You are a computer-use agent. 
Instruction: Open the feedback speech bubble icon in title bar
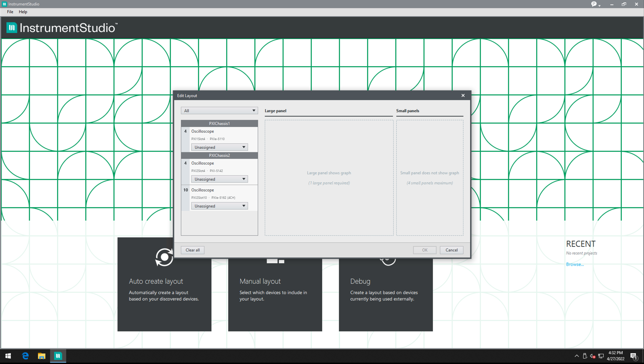pyautogui.click(x=594, y=4)
